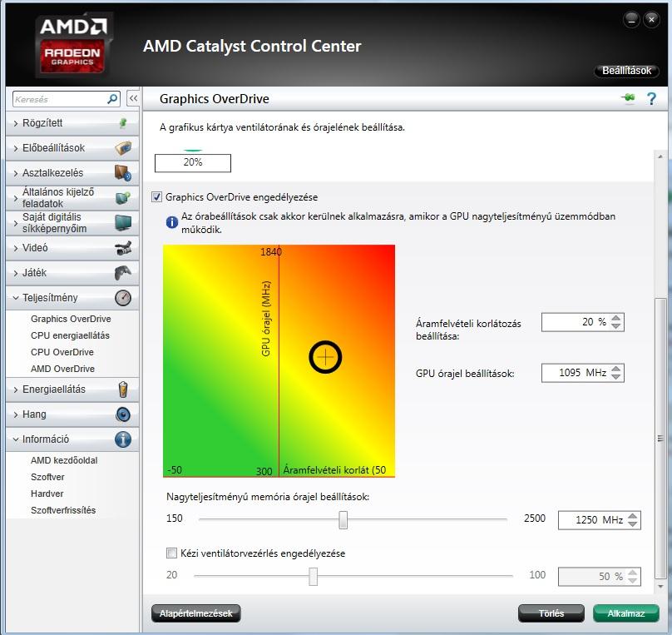This screenshot has height=635, width=672.
Task: Decrease memory clock MHz with down arrow
Action: coord(633,524)
